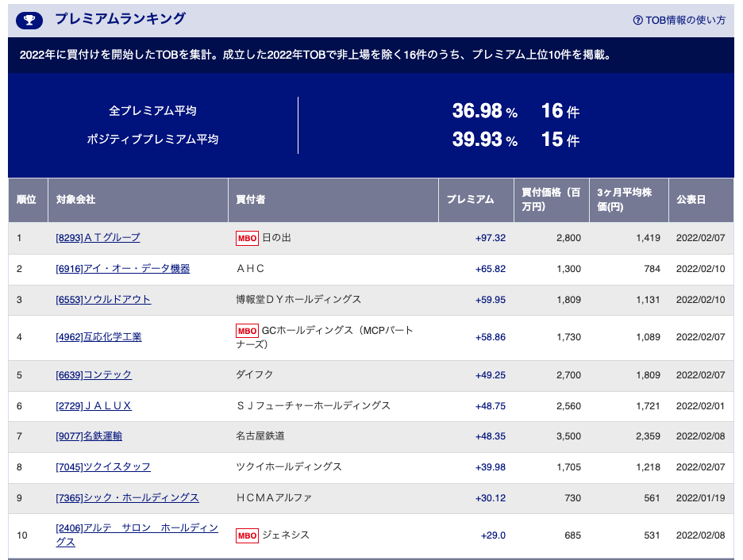This screenshot has width=743, height=560.
Task: Click the MBO badge next to ジェネシス
Action: [248, 536]
